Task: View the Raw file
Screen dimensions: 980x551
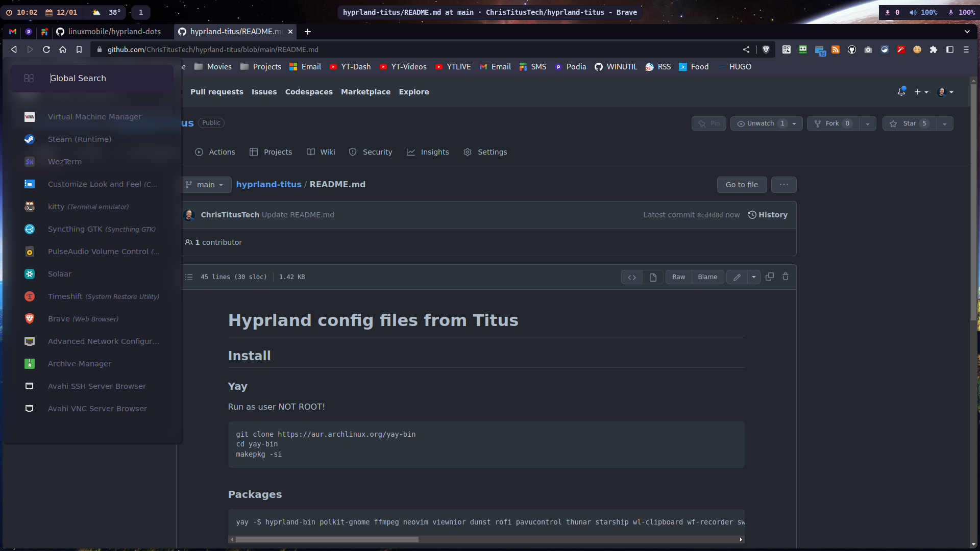Action: (678, 277)
